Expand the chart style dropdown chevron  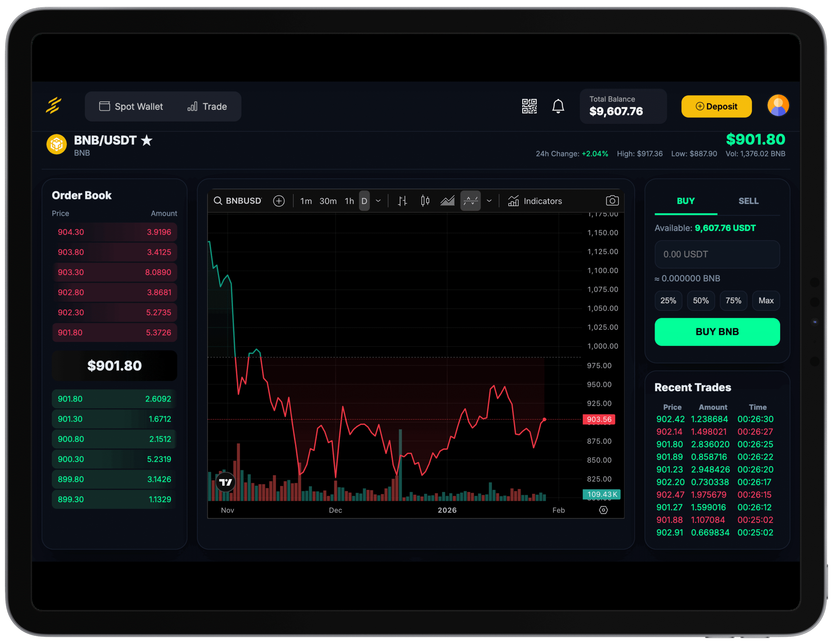[489, 201]
